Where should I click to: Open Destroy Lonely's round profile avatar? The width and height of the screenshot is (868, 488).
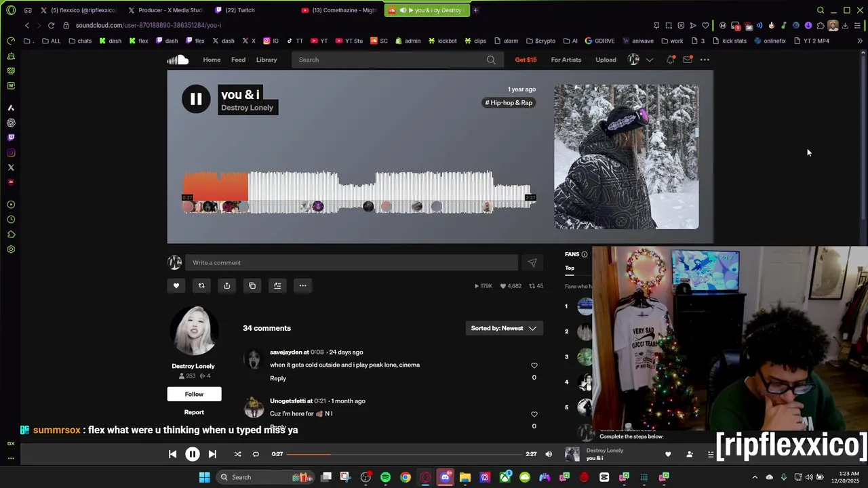pyautogui.click(x=194, y=331)
